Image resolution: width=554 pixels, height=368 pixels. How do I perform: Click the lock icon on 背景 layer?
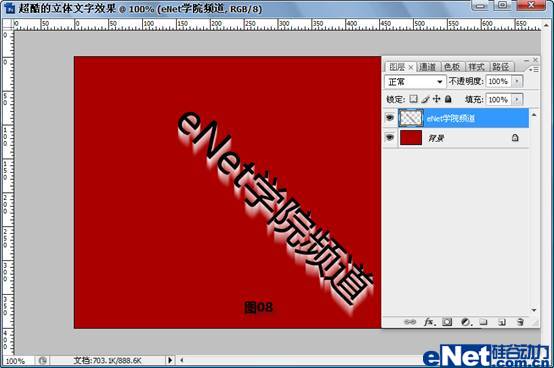515,137
